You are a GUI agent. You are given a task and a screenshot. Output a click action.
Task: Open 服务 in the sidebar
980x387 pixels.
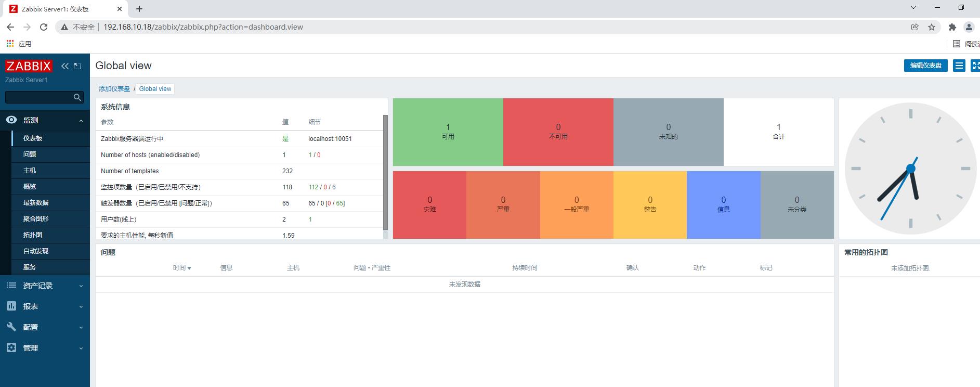pos(50,267)
